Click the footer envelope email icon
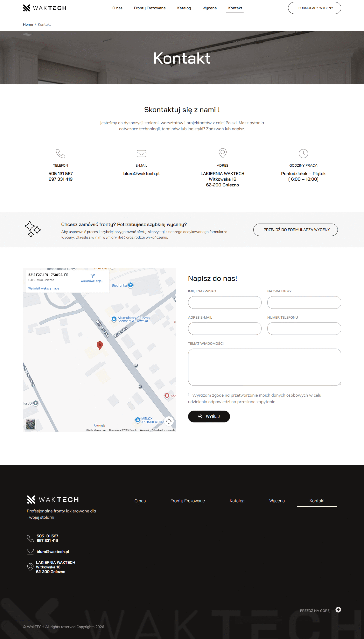The width and height of the screenshot is (364, 639). (x=30, y=552)
